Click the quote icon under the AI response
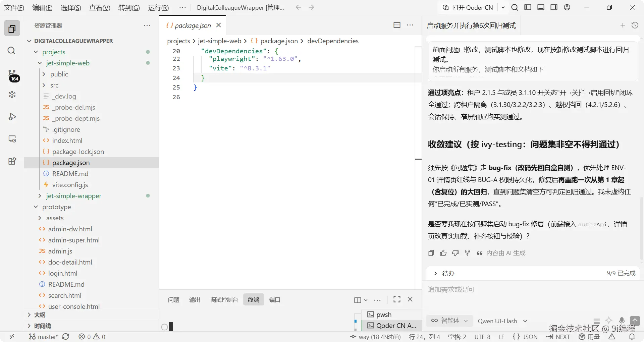644x342 pixels. [x=479, y=253]
